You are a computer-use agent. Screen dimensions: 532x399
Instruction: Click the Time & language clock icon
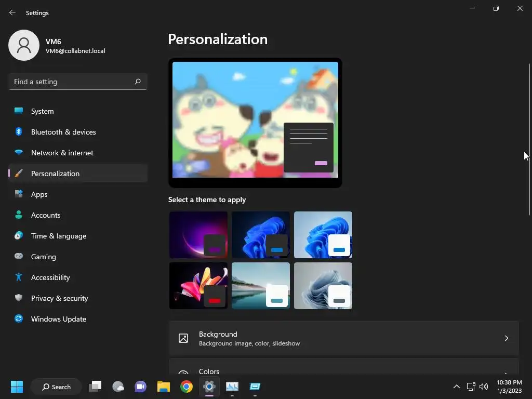click(19, 235)
